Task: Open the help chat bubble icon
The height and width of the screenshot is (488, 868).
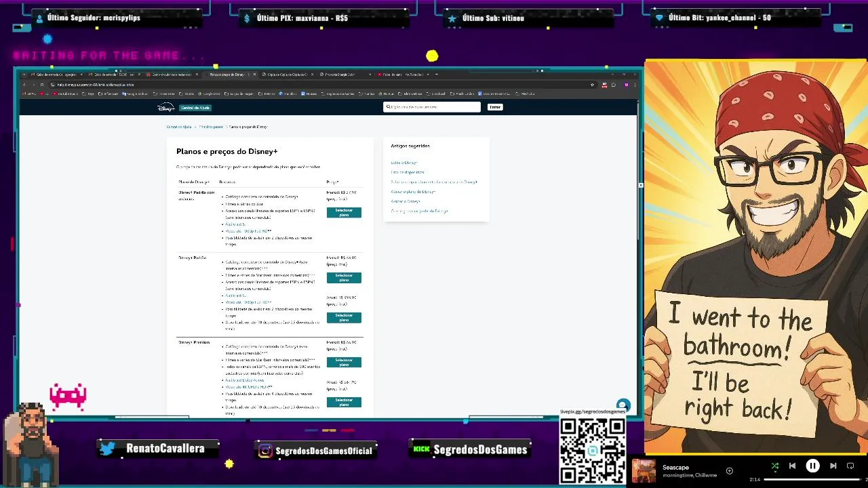Action: pos(623,405)
